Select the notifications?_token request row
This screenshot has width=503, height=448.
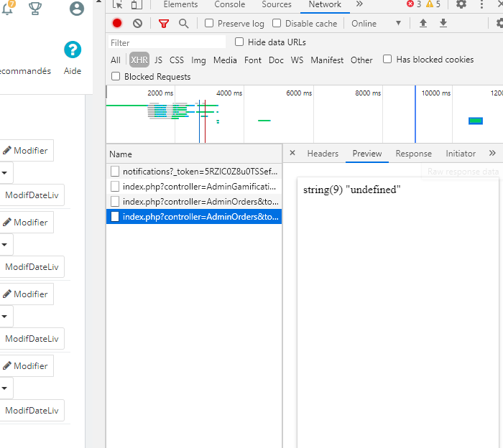(x=194, y=172)
